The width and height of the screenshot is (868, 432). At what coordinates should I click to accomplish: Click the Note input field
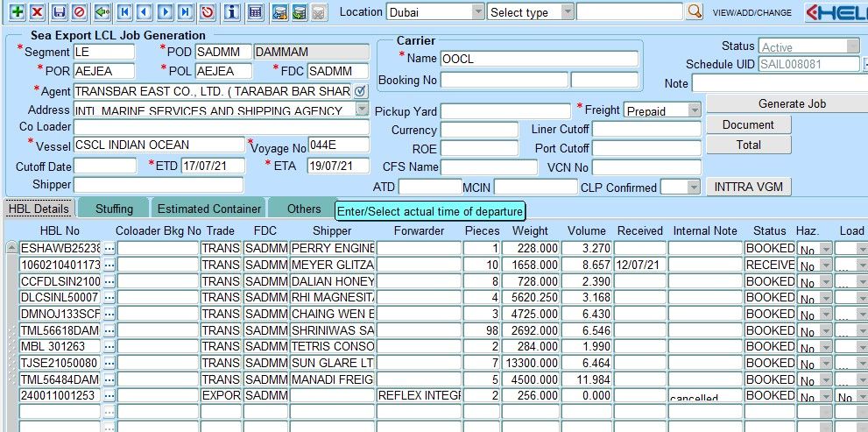[x=780, y=83]
